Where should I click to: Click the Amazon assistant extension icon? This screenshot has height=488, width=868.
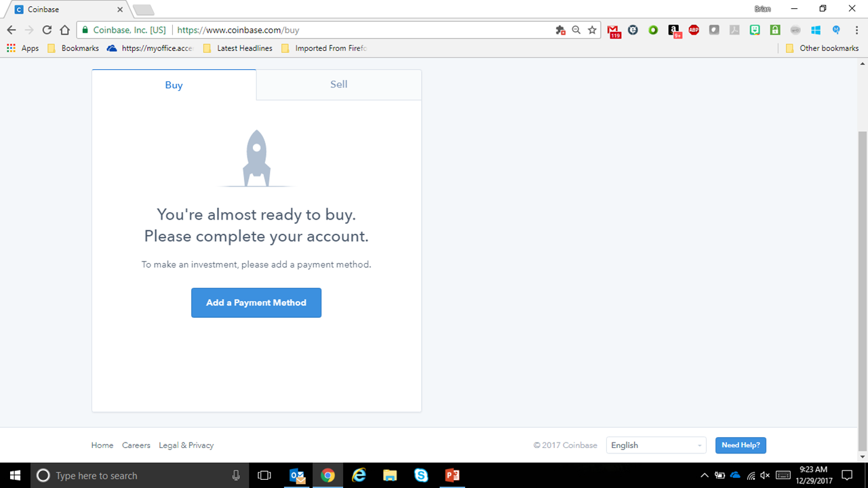[674, 30]
